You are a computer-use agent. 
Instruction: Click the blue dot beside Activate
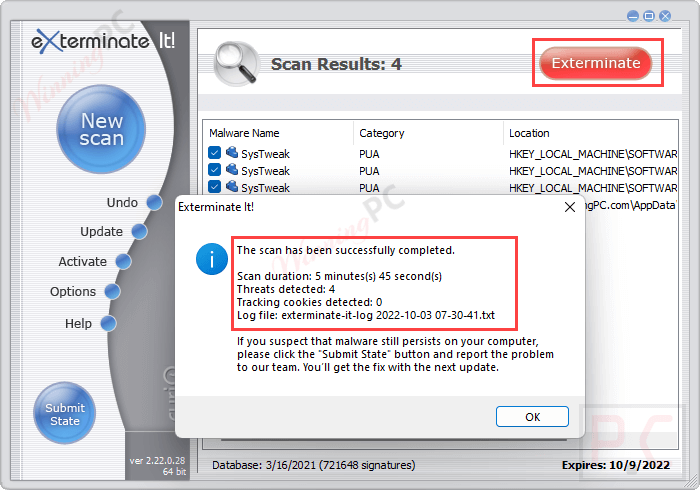point(123,262)
